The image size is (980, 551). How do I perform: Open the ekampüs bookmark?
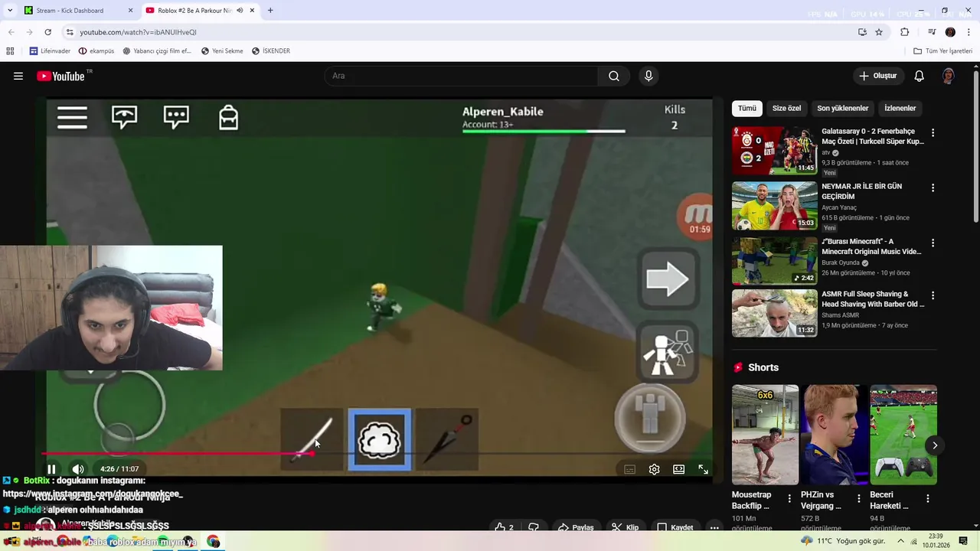click(96, 51)
